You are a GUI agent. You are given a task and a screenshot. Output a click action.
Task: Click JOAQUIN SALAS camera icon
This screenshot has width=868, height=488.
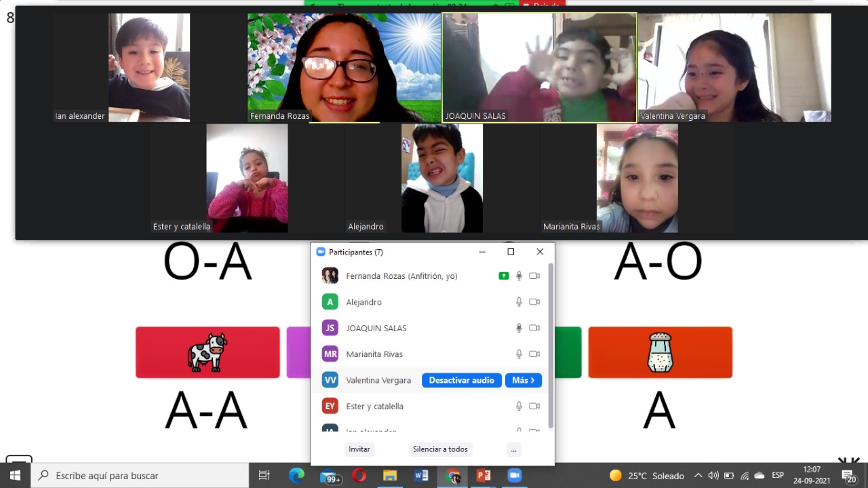tap(534, 328)
